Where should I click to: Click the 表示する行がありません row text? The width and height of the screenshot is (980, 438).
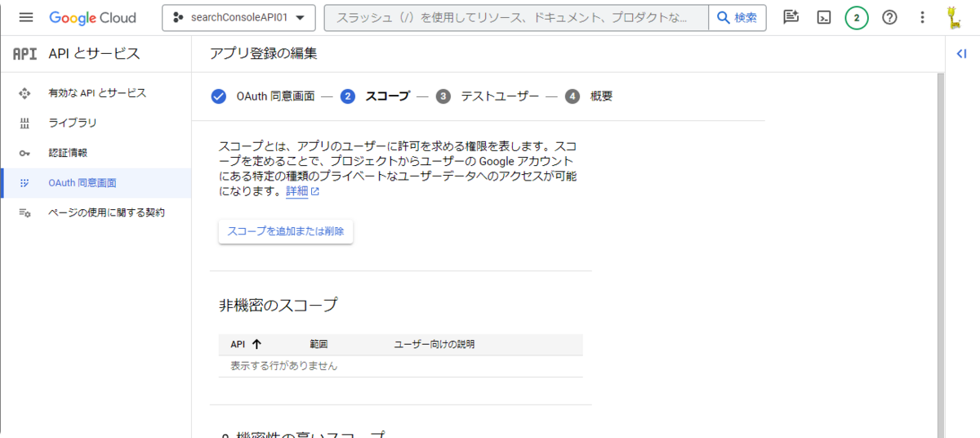click(x=284, y=366)
